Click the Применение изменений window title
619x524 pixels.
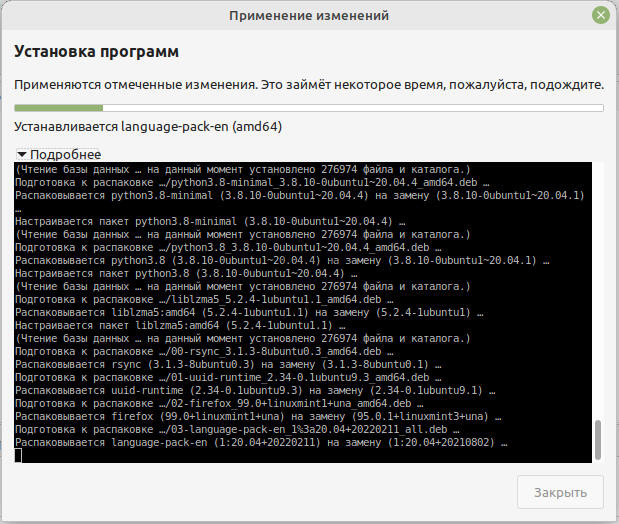[308, 16]
